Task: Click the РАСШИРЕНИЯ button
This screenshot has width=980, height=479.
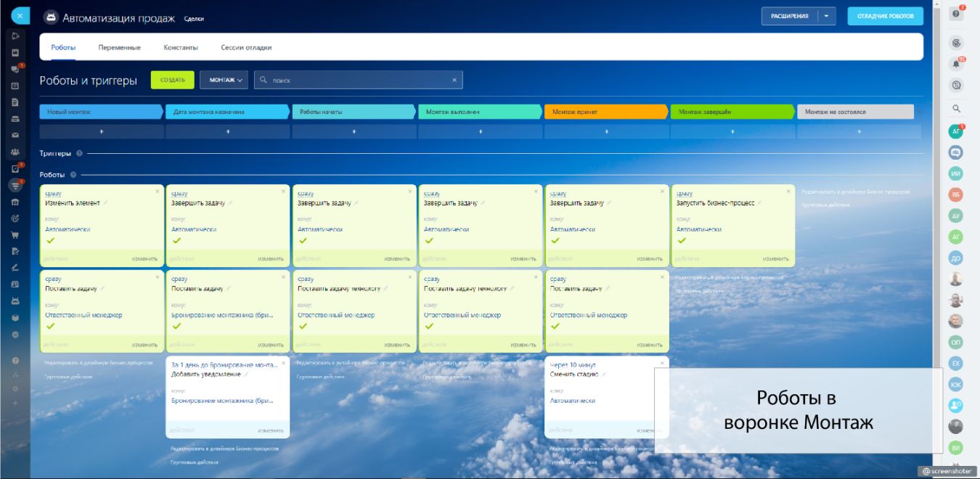Action: pos(789,16)
